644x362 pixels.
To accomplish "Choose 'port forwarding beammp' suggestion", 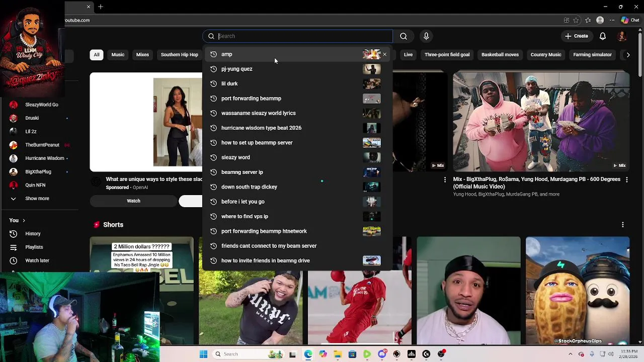I will pyautogui.click(x=297, y=99).
